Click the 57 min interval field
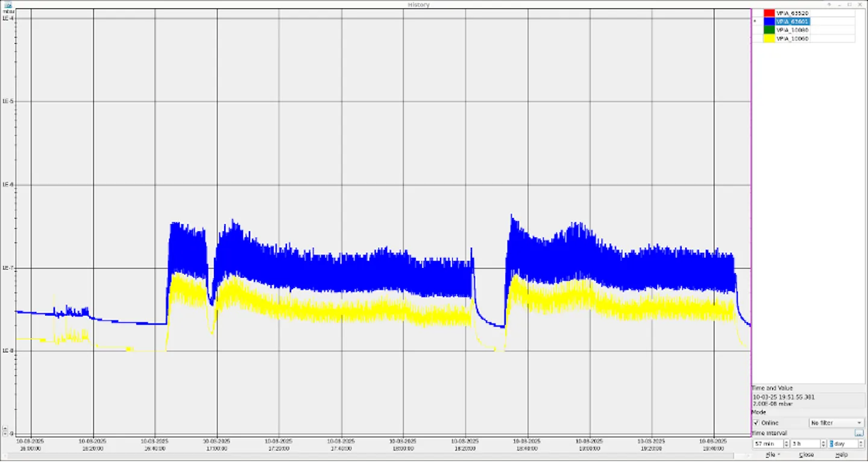The width and height of the screenshot is (868, 462). tap(768, 443)
